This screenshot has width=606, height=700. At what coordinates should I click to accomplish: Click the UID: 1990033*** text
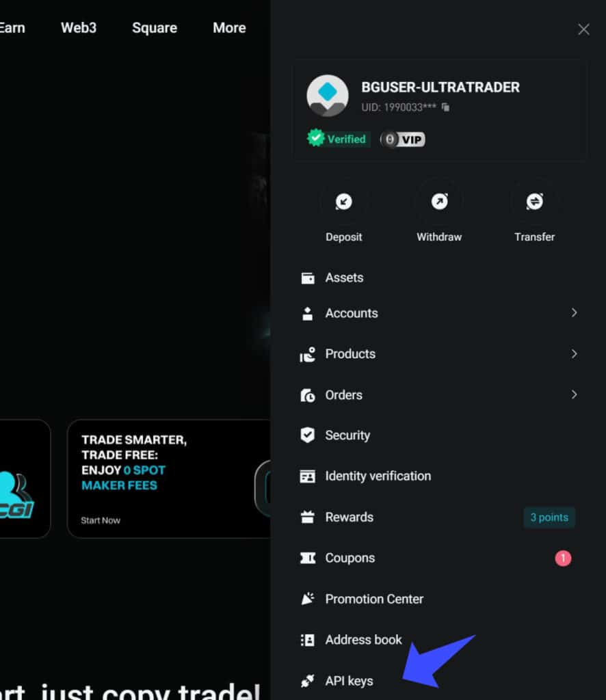tap(399, 107)
